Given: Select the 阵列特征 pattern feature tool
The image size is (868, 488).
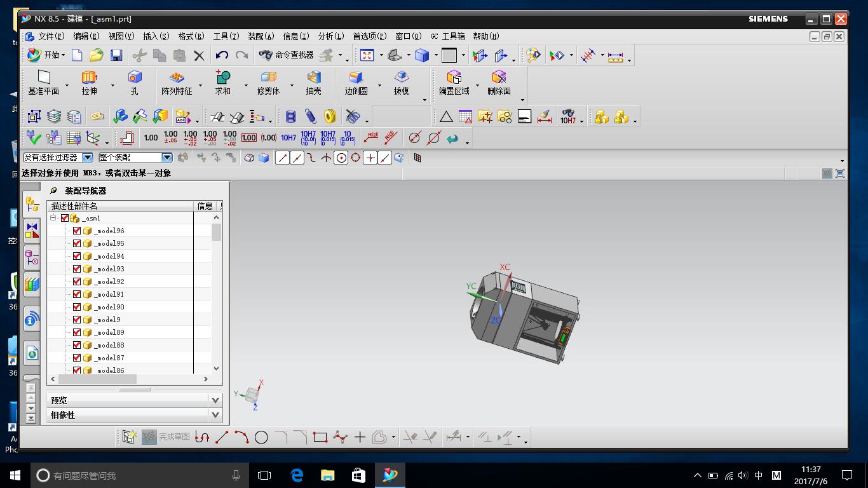Looking at the screenshot, I should pos(177,83).
